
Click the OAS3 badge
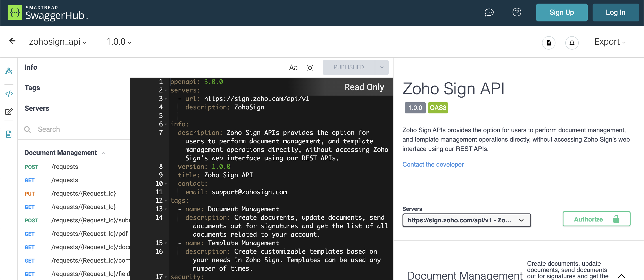click(438, 108)
